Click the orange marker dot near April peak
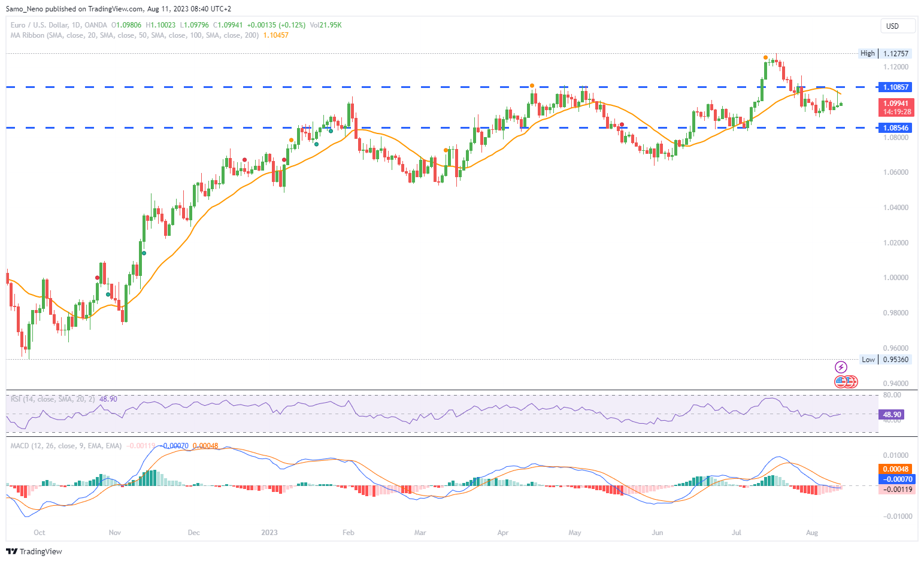 coord(532,86)
